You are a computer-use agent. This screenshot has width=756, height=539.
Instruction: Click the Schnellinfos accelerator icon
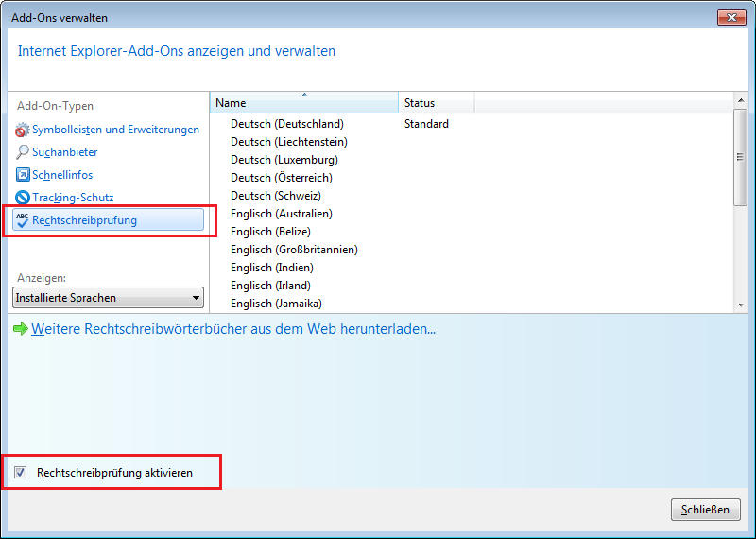click(22, 175)
